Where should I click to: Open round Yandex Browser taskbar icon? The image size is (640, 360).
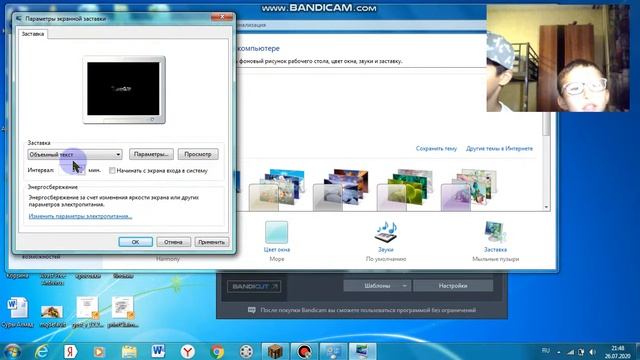pos(188,351)
